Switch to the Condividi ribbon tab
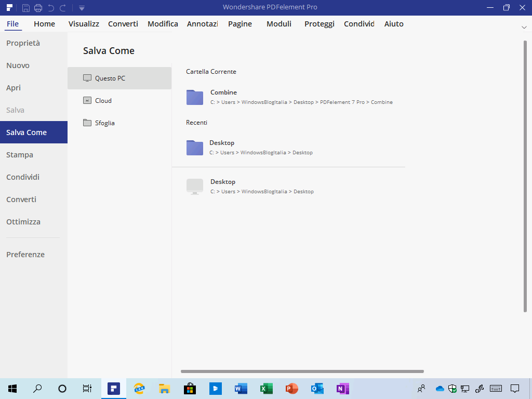 [x=359, y=24]
